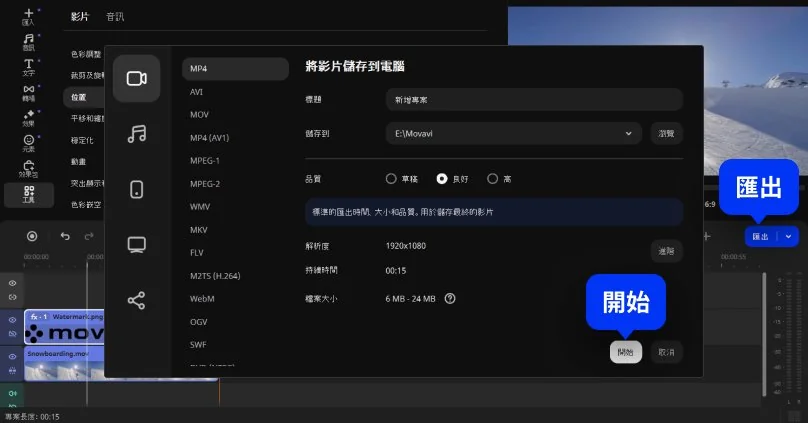Image resolution: width=808 pixels, height=423 pixels.
Task: Select the WMV format
Action: tap(200, 207)
